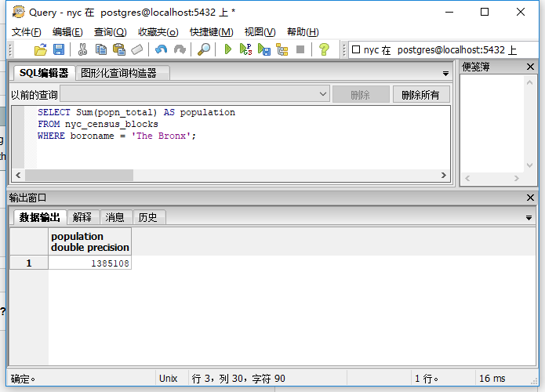Click the SQL editor horizontal scrollbar thumb
The width and height of the screenshot is (545, 392).
point(79,175)
